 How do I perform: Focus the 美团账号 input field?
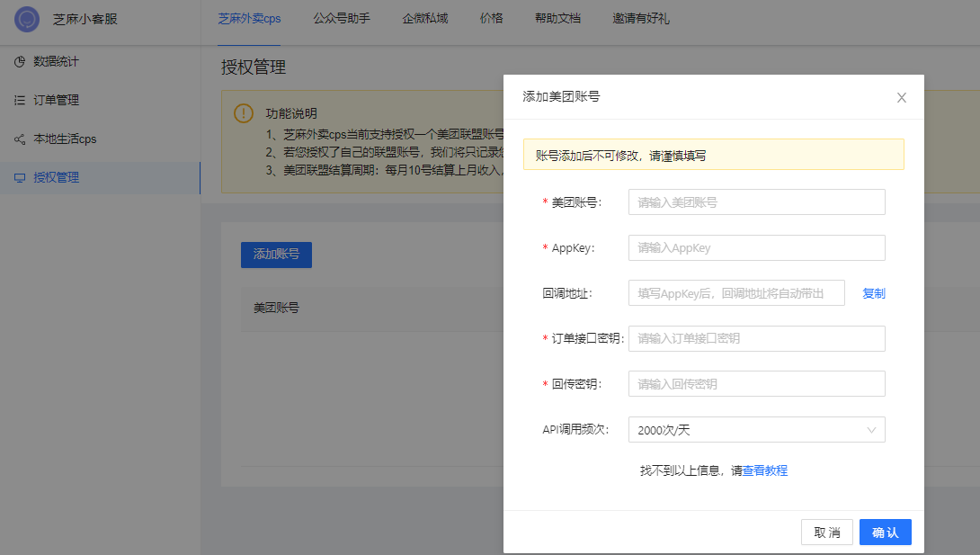pos(756,201)
